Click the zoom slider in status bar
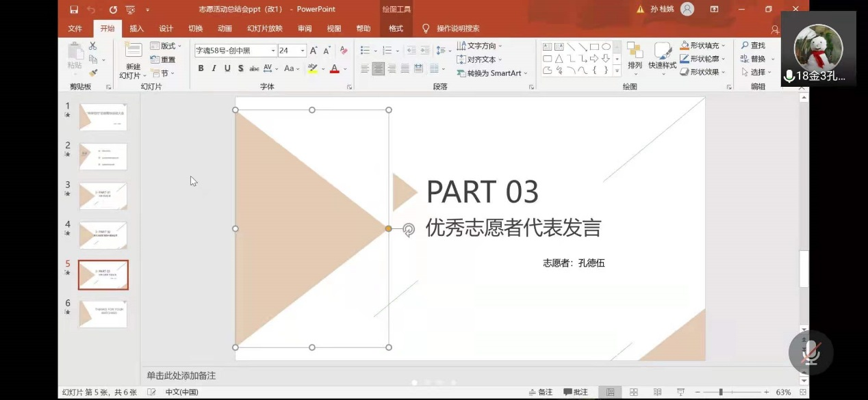 [720, 392]
